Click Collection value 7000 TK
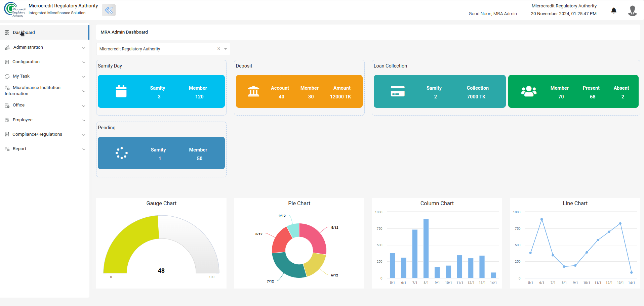644x306 pixels. pos(476,97)
